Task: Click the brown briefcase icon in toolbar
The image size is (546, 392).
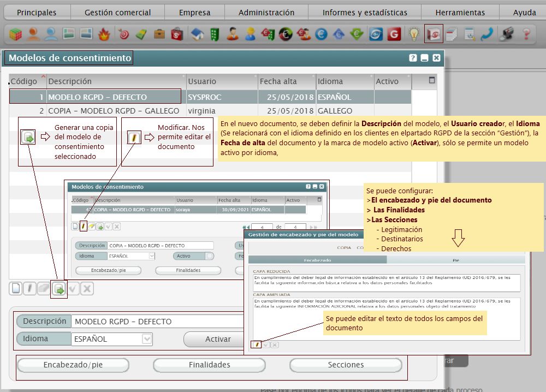Action: point(159,34)
